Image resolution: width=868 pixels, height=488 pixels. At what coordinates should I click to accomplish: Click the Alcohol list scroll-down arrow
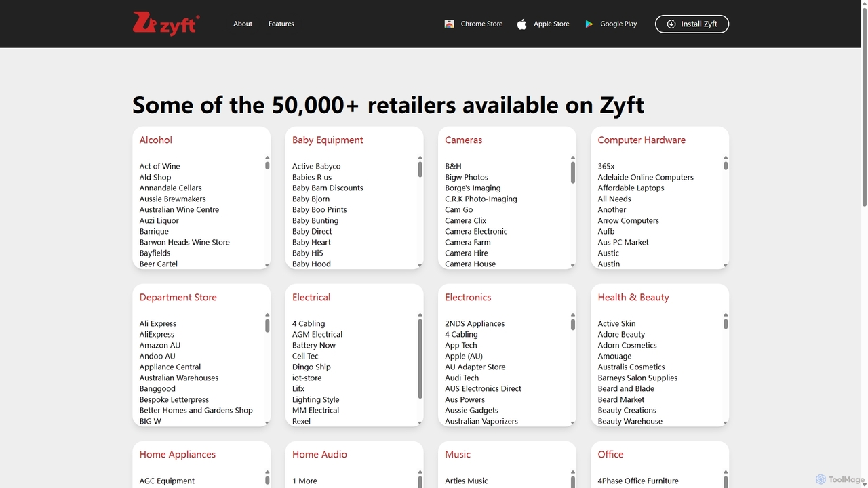tap(267, 266)
